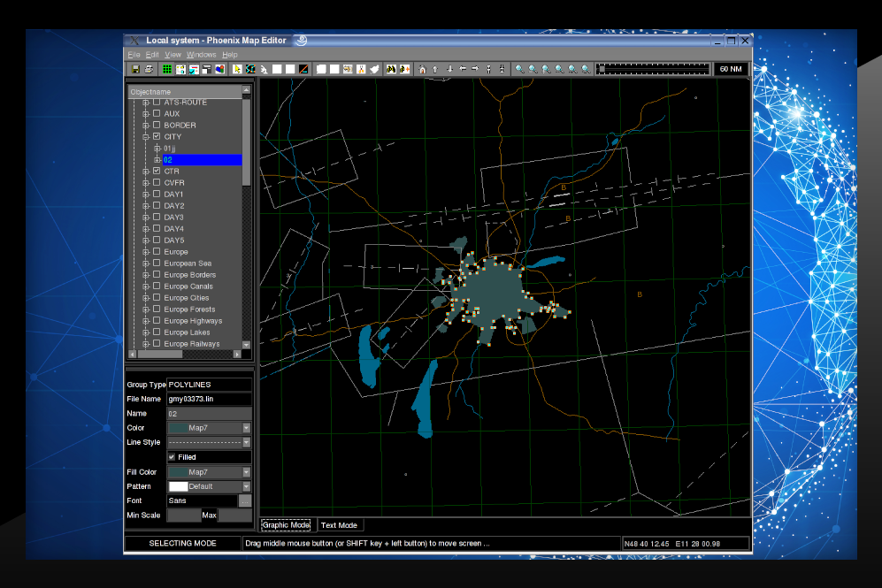Click the home view icon
The width and height of the screenshot is (882, 588).
point(422,69)
